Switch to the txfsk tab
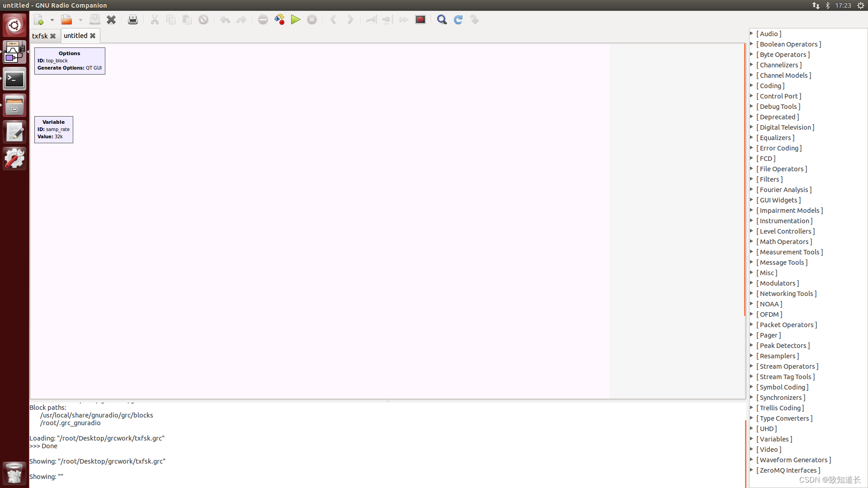Image resolution: width=868 pixels, height=488 pixels. click(40, 36)
